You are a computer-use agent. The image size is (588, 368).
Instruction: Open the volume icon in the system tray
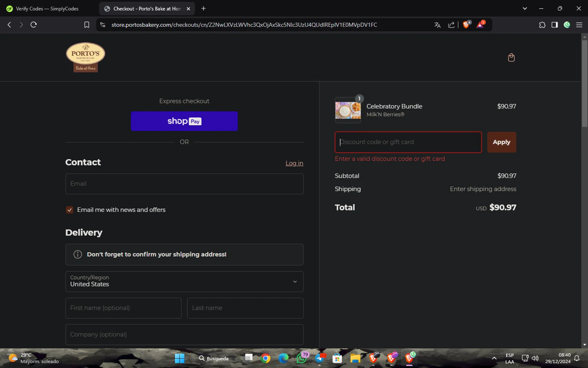[535, 358]
